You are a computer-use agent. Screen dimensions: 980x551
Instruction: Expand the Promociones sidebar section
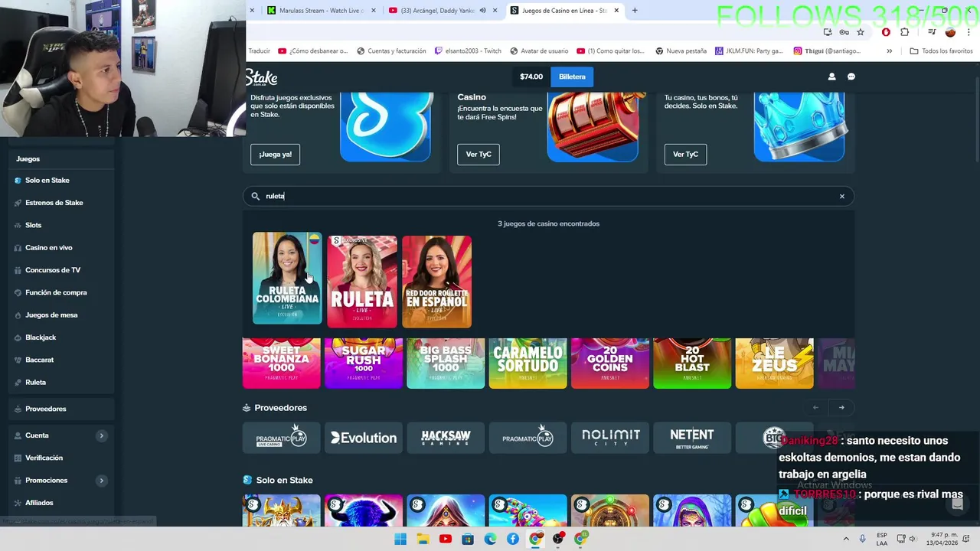[101, 481]
